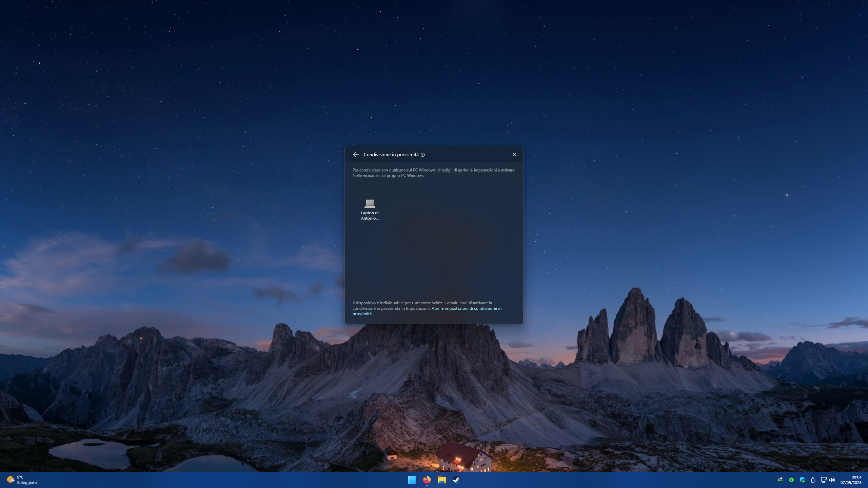Viewport: 868px width, 488px height.
Task: Open the Windows Start menu
Action: click(412, 480)
